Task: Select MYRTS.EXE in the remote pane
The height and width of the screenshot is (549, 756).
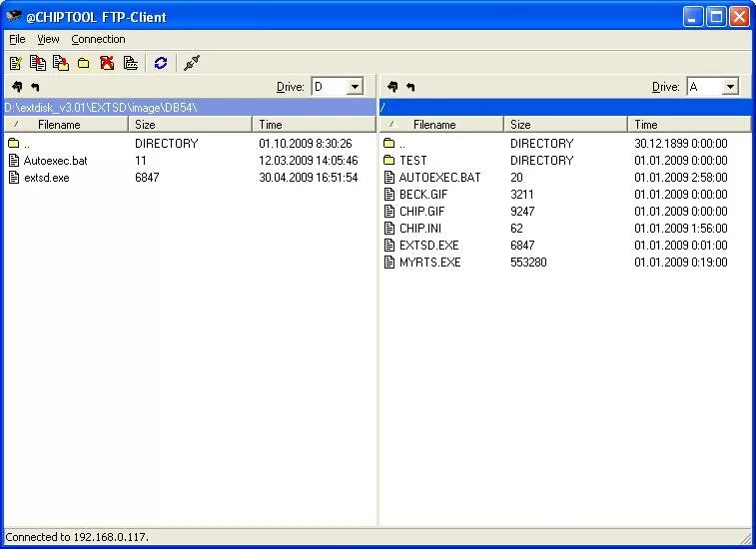Action: (x=430, y=263)
